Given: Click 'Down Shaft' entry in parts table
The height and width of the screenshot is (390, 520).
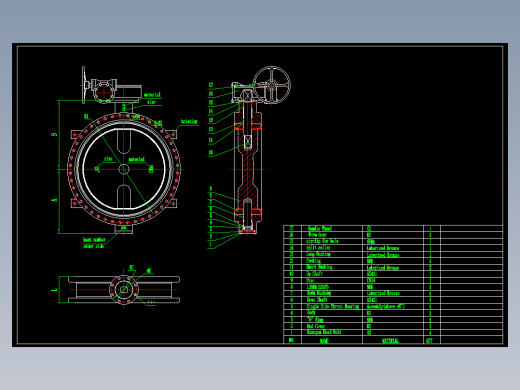Looking at the screenshot, I should (317, 300).
